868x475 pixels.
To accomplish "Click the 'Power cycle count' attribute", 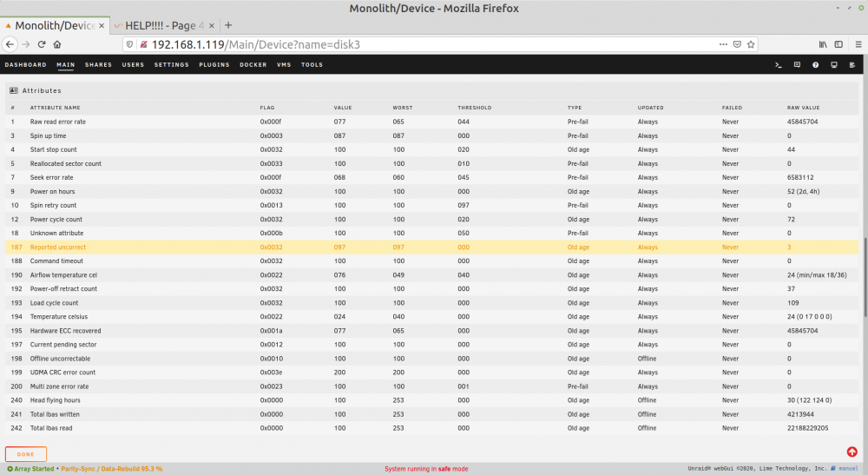I will coord(56,219).
